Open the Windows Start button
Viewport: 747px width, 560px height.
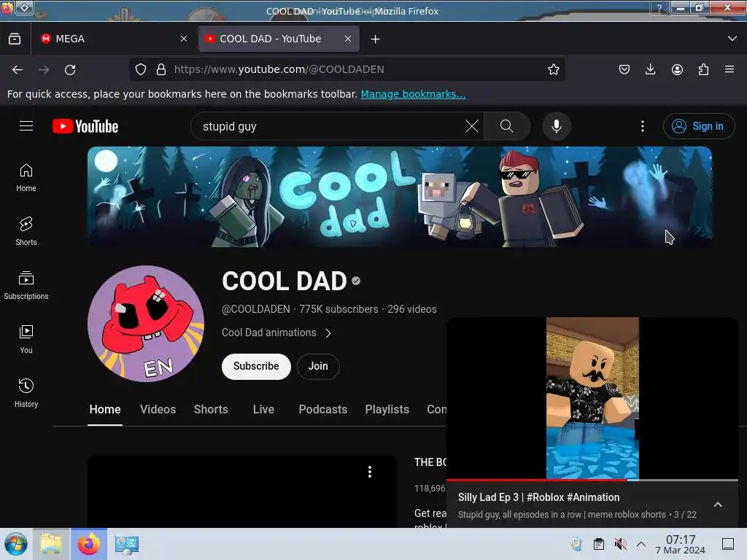point(16,544)
